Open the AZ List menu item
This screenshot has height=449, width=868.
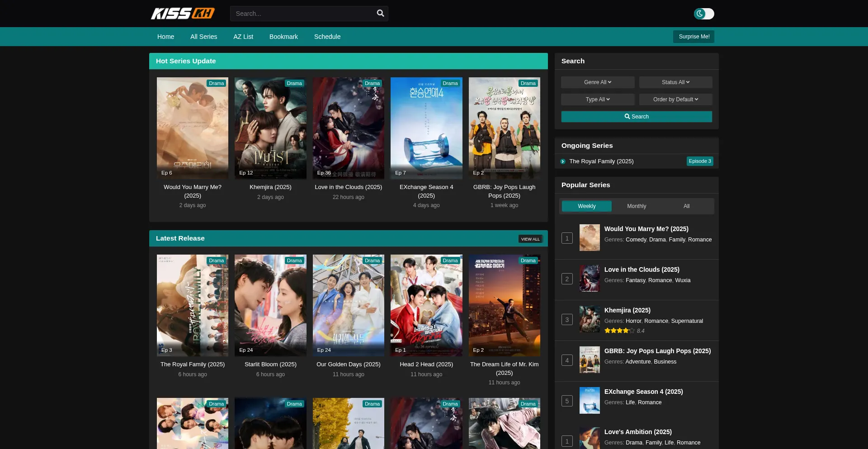243,37
